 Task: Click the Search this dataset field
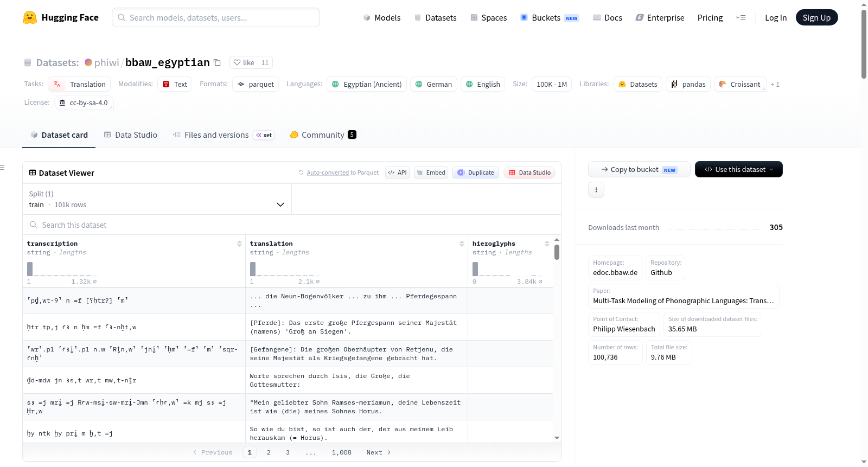click(292, 225)
